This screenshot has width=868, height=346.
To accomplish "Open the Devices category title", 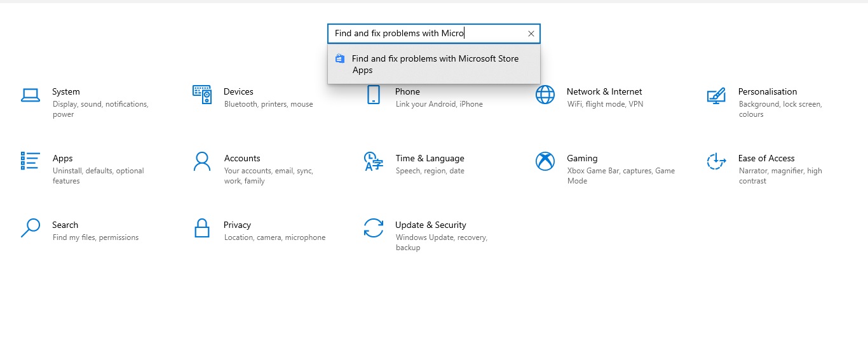I will [238, 91].
